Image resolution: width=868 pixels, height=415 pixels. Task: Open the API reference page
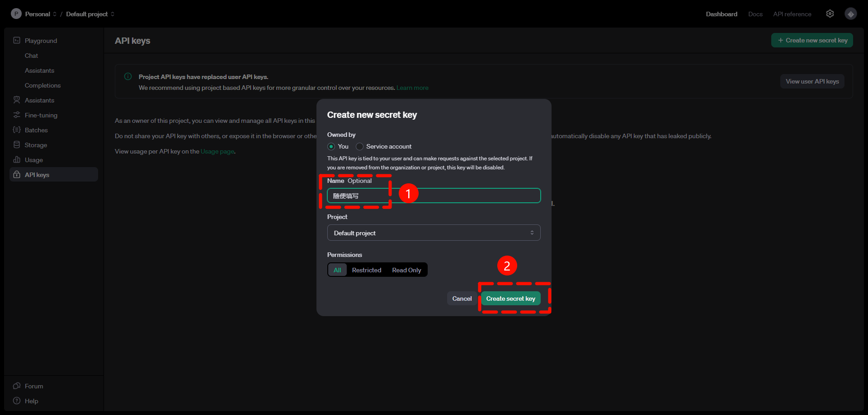(x=792, y=14)
